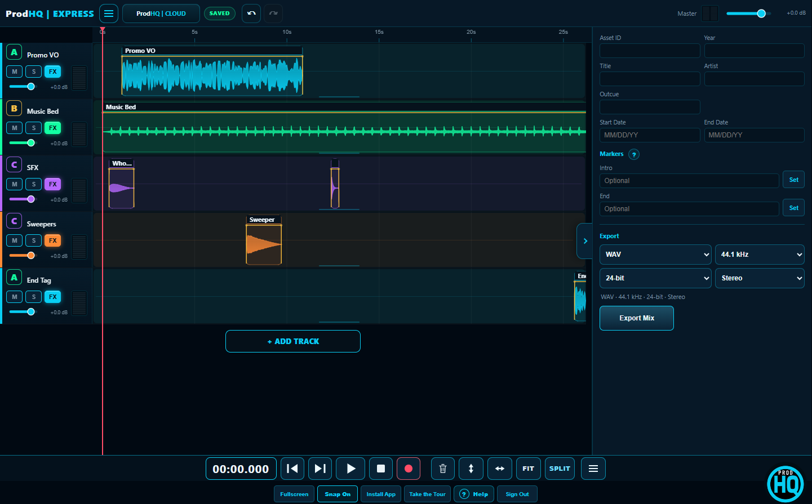The image size is (812, 504).
Task: Mute the SFX track
Action: (x=15, y=184)
